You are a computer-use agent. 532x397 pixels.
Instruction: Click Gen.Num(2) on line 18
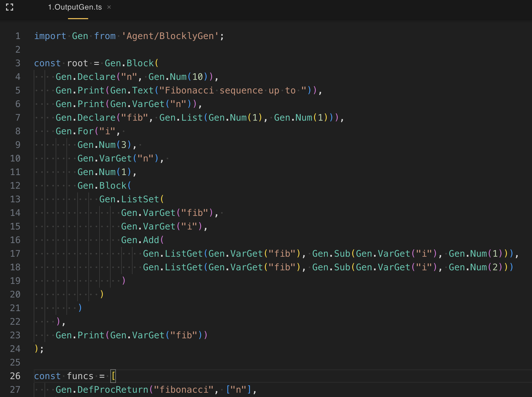click(x=476, y=267)
